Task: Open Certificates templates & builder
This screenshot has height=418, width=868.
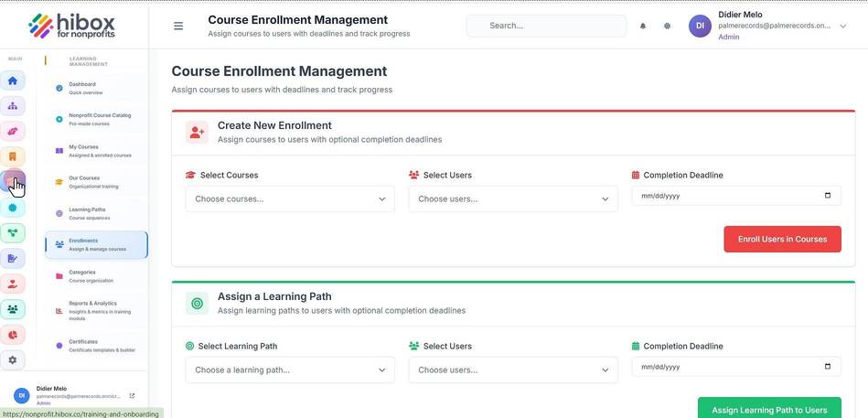Action: (96, 346)
